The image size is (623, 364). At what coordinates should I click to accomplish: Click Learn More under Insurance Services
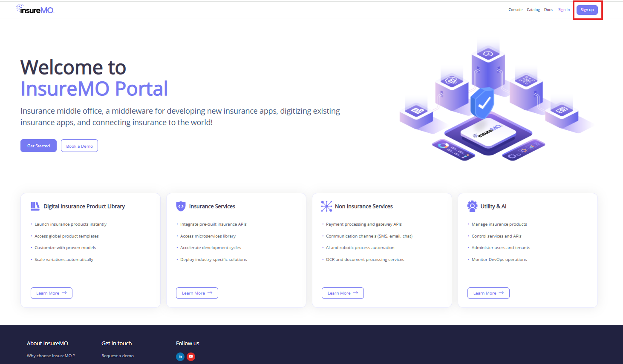(197, 293)
